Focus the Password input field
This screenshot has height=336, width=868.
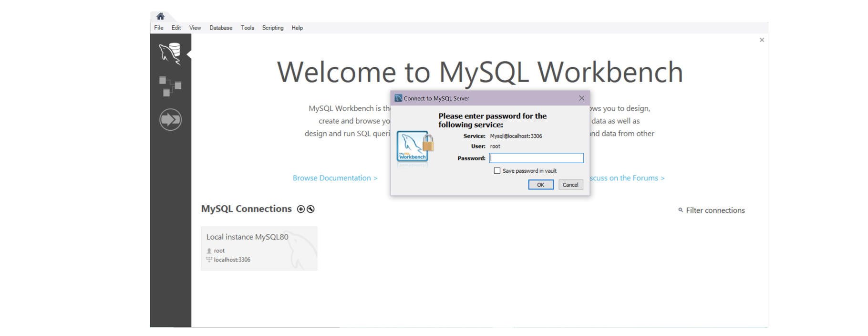(x=536, y=158)
